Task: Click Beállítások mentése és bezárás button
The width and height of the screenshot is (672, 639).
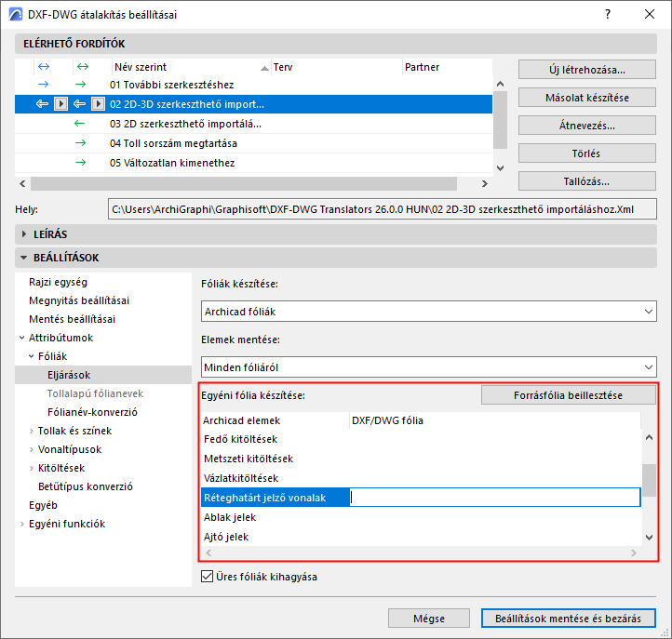Action: click(569, 619)
